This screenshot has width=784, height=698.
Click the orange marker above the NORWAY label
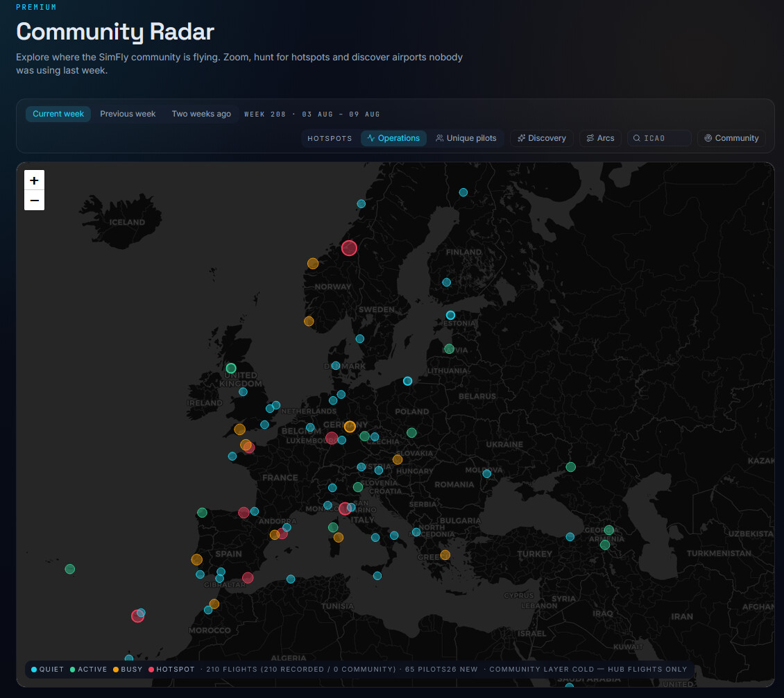[313, 264]
